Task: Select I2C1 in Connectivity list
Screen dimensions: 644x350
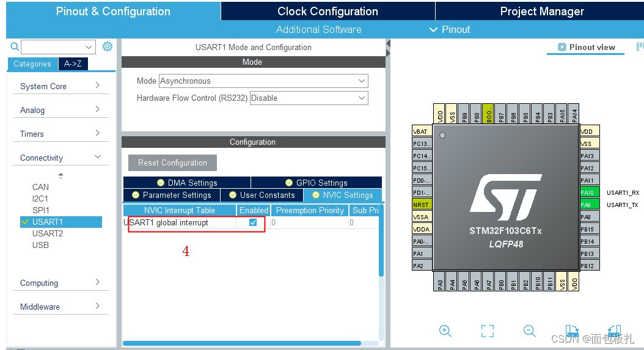Action: point(40,199)
